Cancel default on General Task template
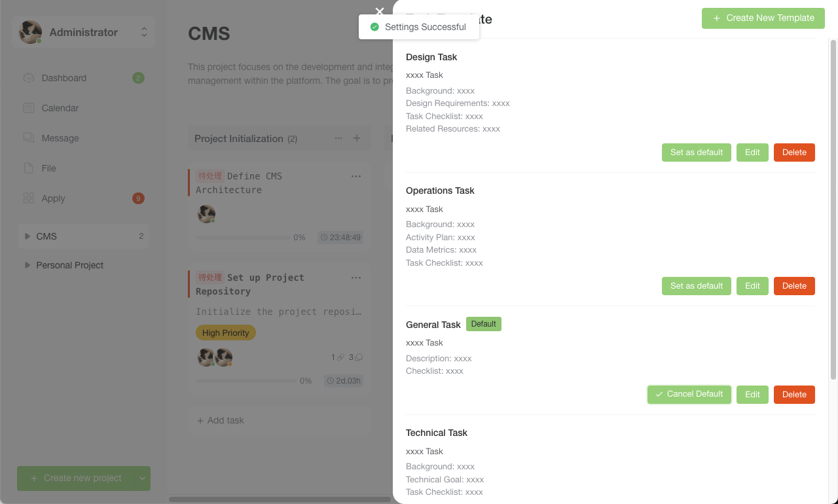Image resolution: width=838 pixels, height=504 pixels. pyautogui.click(x=689, y=394)
